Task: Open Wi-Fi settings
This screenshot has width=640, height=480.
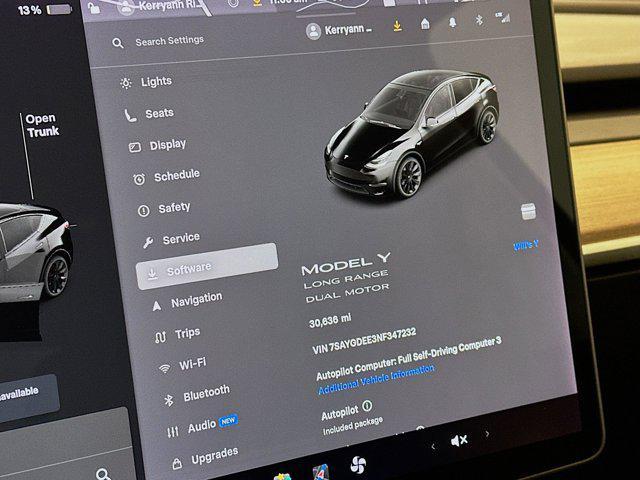Action: [182, 365]
